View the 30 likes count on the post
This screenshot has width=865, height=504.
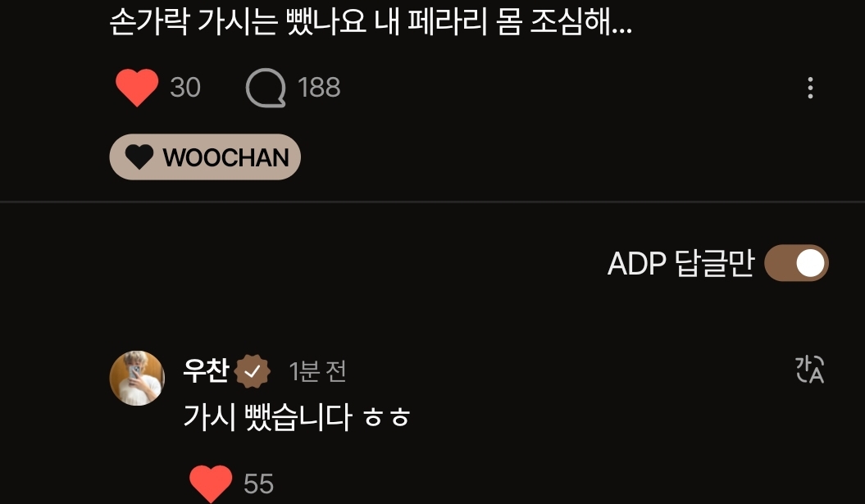click(x=184, y=88)
